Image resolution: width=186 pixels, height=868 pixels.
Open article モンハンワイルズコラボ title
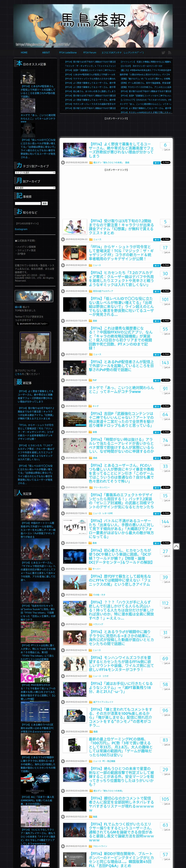[121, 663]
